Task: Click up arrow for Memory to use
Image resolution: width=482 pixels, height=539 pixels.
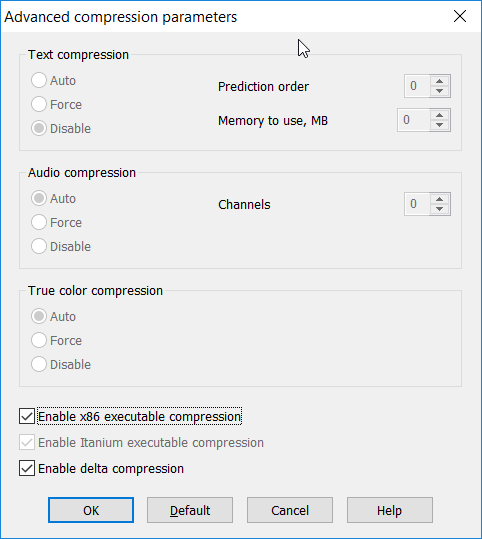Action: pyautogui.click(x=439, y=115)
